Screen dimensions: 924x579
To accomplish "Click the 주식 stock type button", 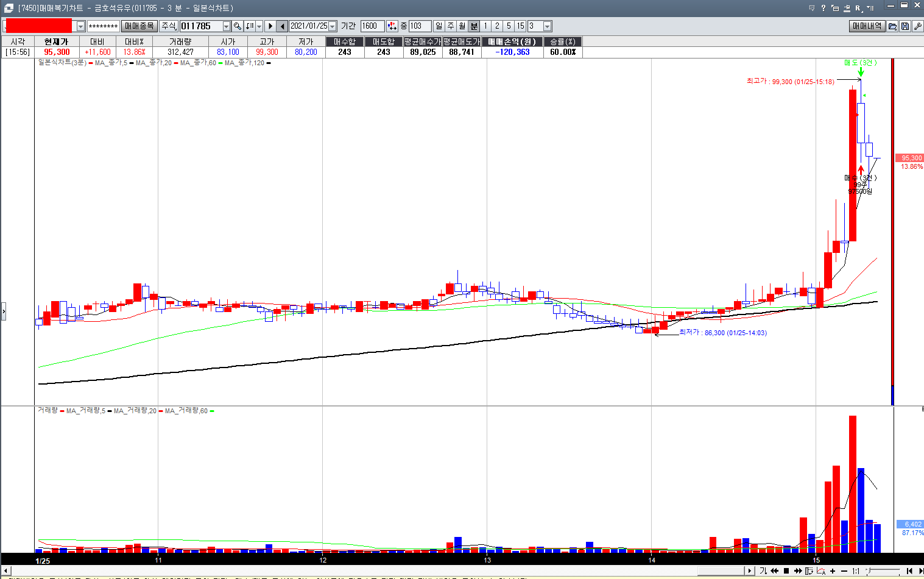I will point(168,26).
